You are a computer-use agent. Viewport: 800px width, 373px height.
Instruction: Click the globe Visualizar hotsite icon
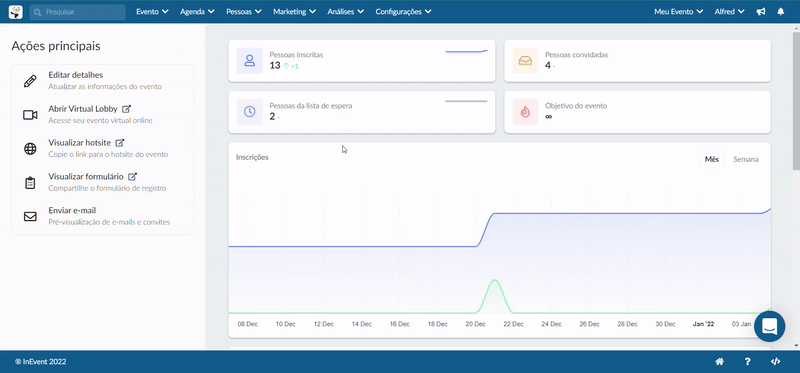point(30,149)
